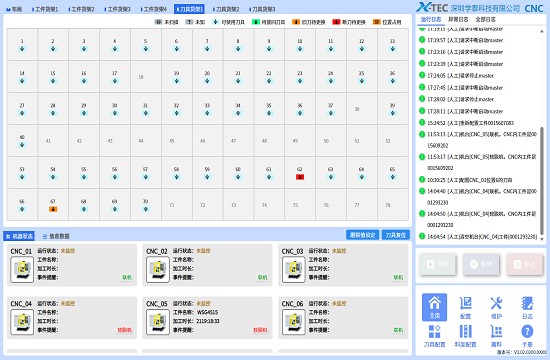
Task: Click the red offline status on CNC_05
Action: pyautogui.click(x=260, y=330)
